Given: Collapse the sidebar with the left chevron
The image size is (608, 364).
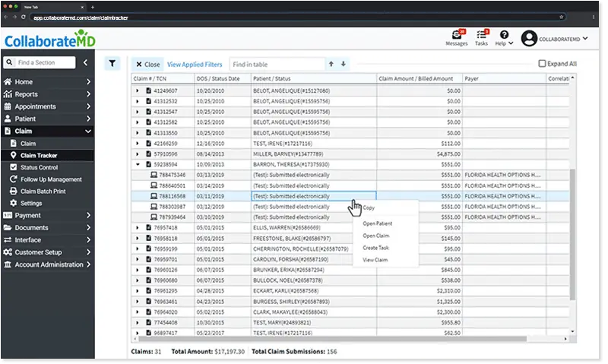Looking at the screenshot, I should (x=86, y=62).
